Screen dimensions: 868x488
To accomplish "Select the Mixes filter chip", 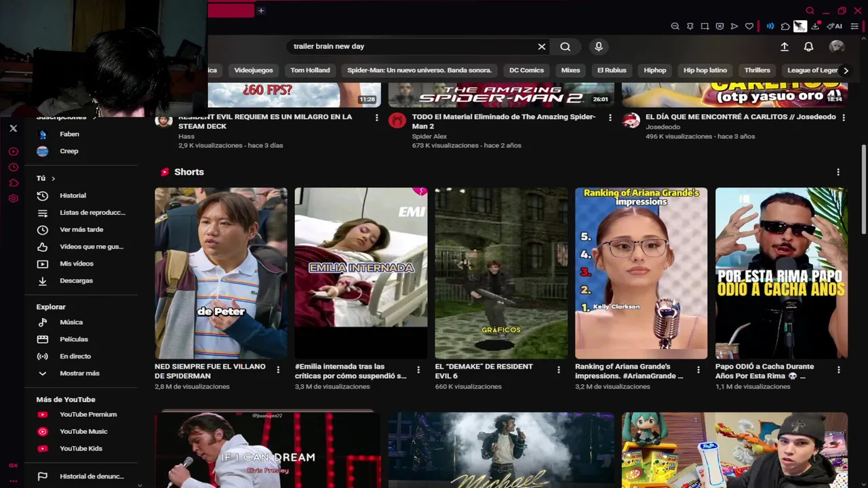I will pos(570,70).
